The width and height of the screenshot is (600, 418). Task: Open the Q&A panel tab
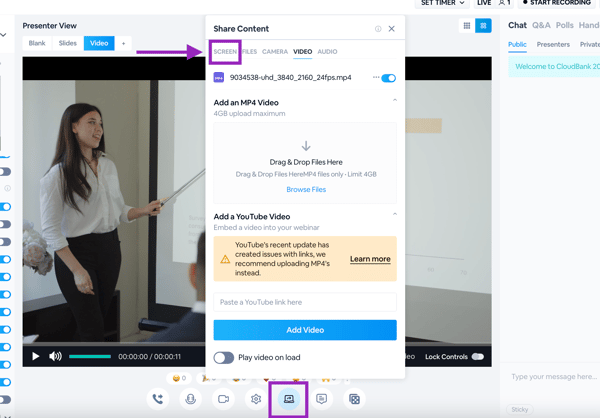(541, 25)
